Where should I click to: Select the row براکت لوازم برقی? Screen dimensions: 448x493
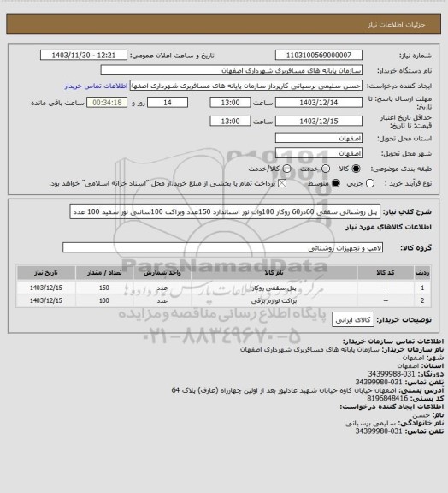click(223, 300)
